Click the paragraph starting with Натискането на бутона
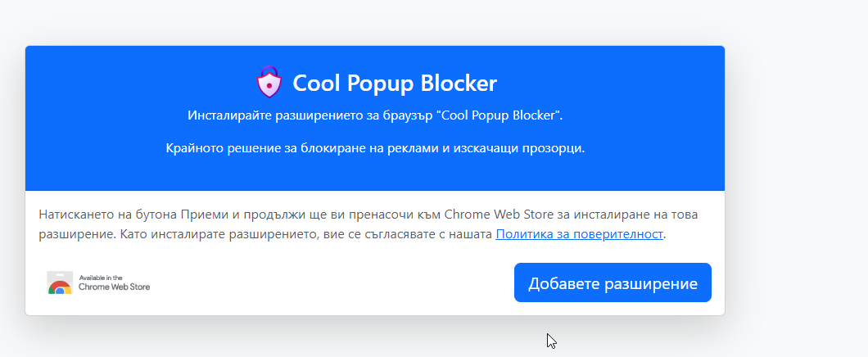The width and height of the screenshot is (868, 357). click(368, 224)
